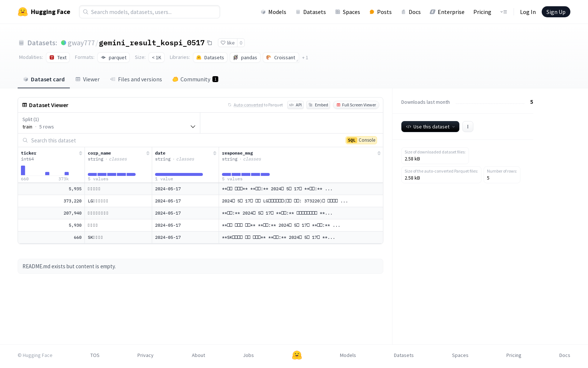Image resolution: width=588 pixels, height=368 pixels.
Task: Open the footer Privacy link
Action: click(x=145, y=355)
